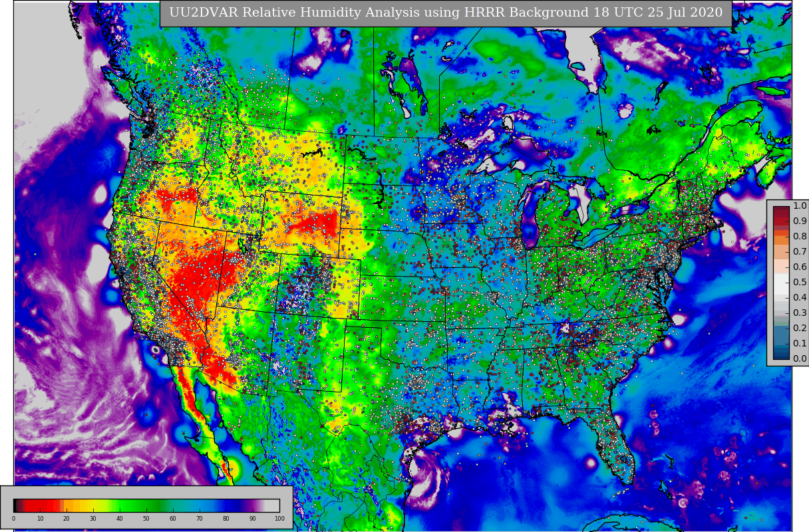The image size is (809, 532).
Task: Click the 50 tick label on humidity colorbar
Action: click(x=146, y=519)
